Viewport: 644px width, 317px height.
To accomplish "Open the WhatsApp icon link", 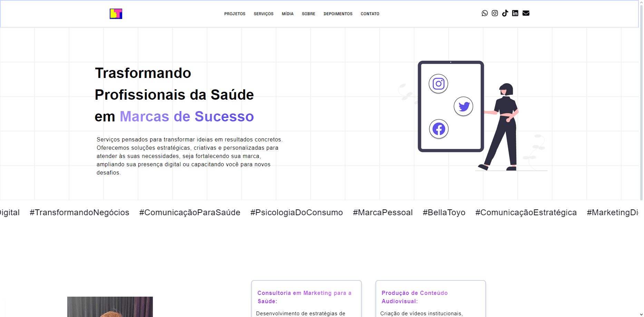I will 485,13.
